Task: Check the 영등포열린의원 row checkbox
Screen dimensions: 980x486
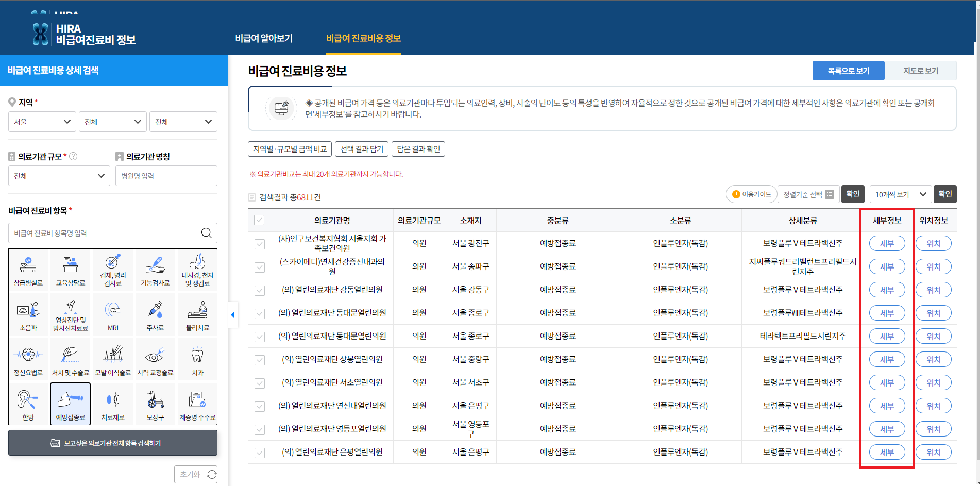Action: (x=260, y=429)
